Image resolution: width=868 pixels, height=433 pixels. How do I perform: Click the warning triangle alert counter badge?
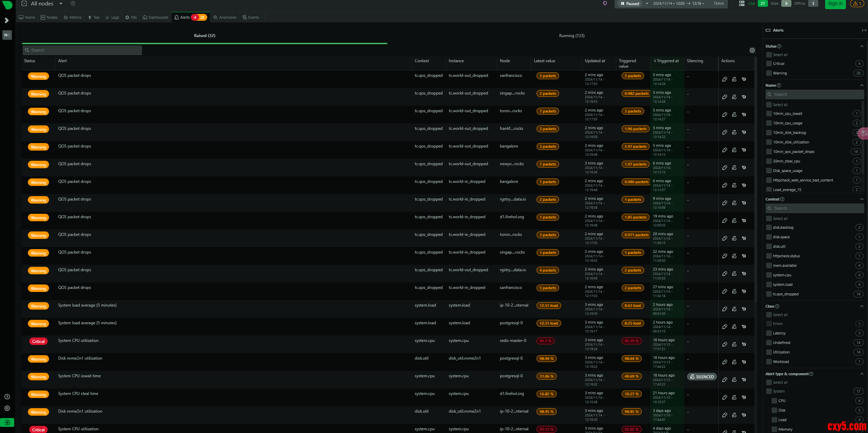(856, 3)
